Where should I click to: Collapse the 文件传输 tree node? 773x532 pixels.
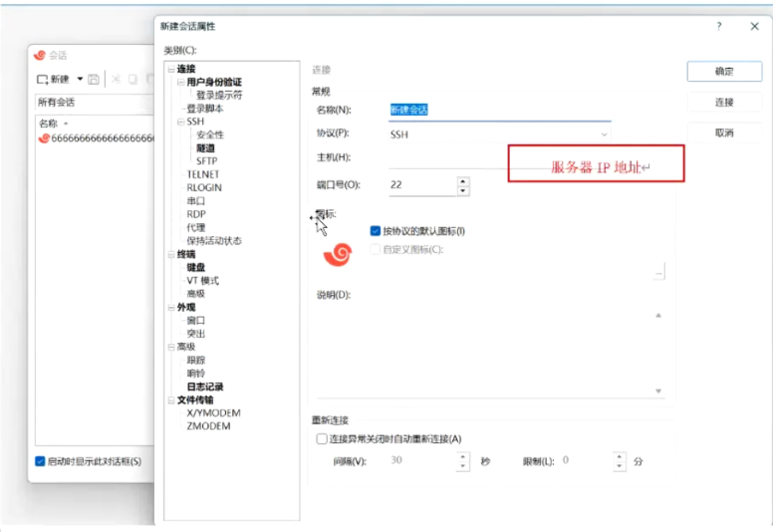[x=171, y=400]
